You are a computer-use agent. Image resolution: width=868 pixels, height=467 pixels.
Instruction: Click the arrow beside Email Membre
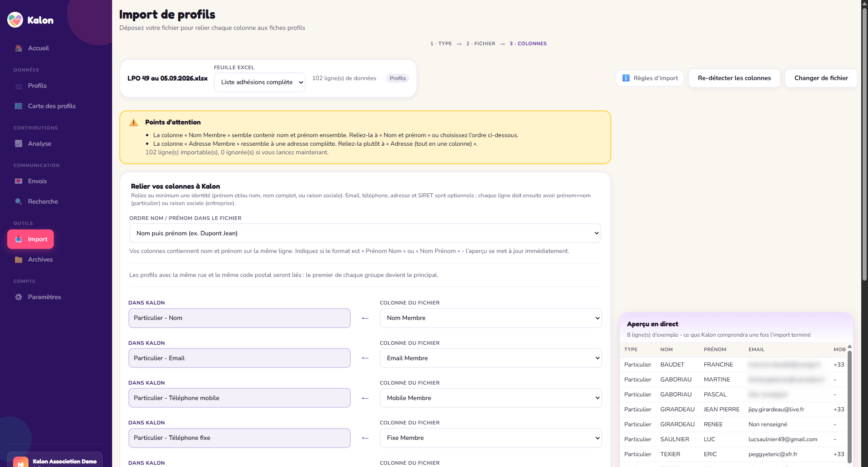[x=365, y=358]
